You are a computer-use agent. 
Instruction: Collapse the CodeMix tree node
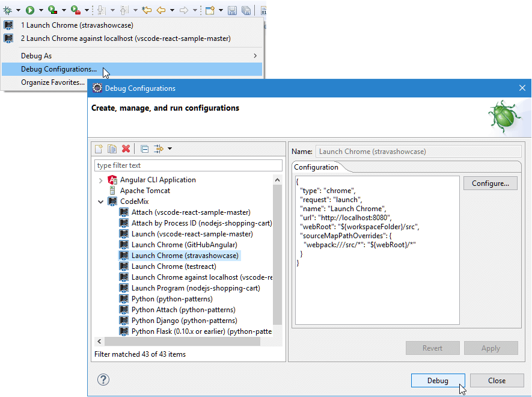(x=100, y=202)
